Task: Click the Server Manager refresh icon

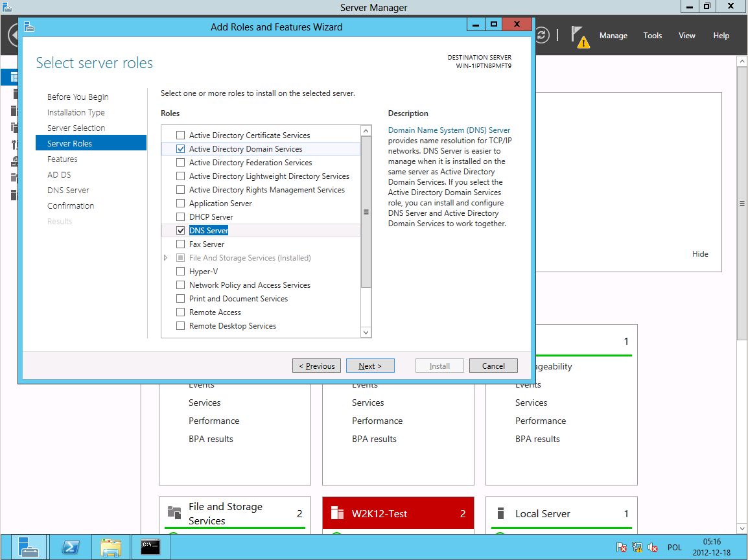Action: 543,35
